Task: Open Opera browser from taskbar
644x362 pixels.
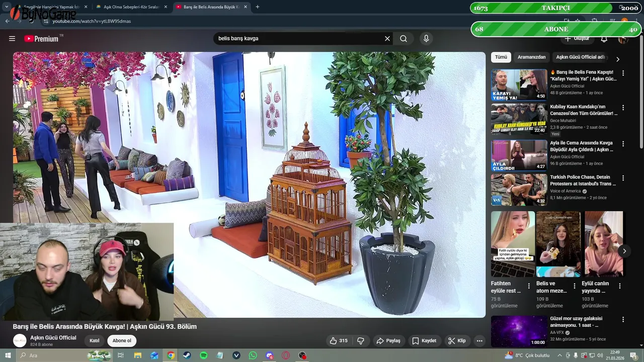Action: pos(286,355)
